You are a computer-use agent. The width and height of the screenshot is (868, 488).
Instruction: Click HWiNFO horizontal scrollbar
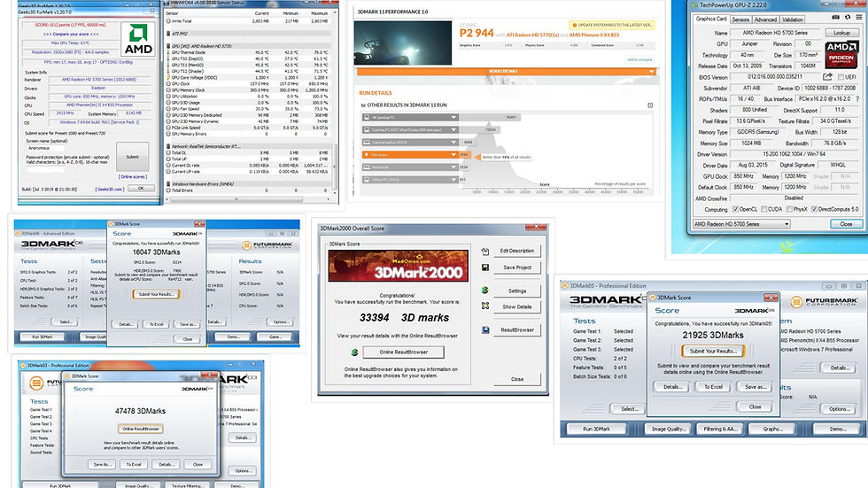click(236, 199)
